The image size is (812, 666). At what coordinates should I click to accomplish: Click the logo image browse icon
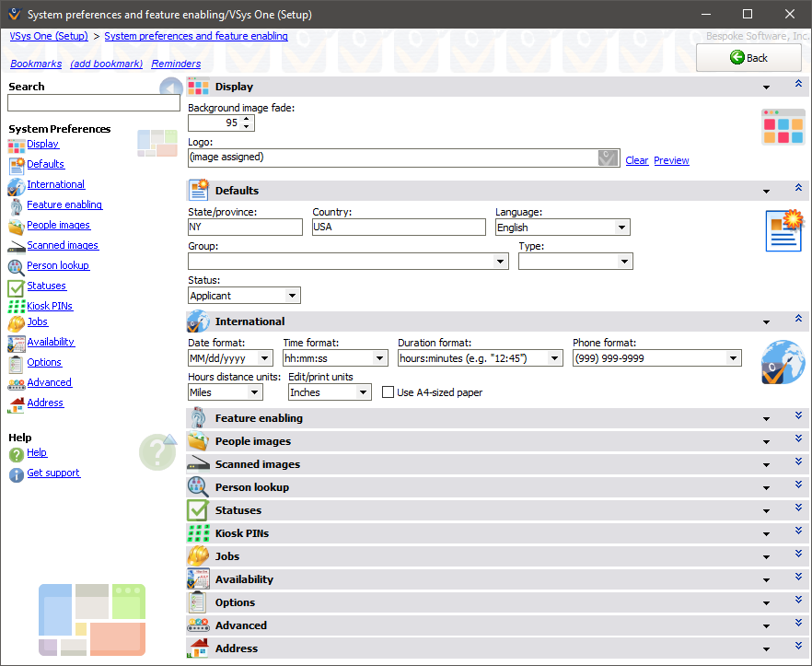tap(607, 158)
